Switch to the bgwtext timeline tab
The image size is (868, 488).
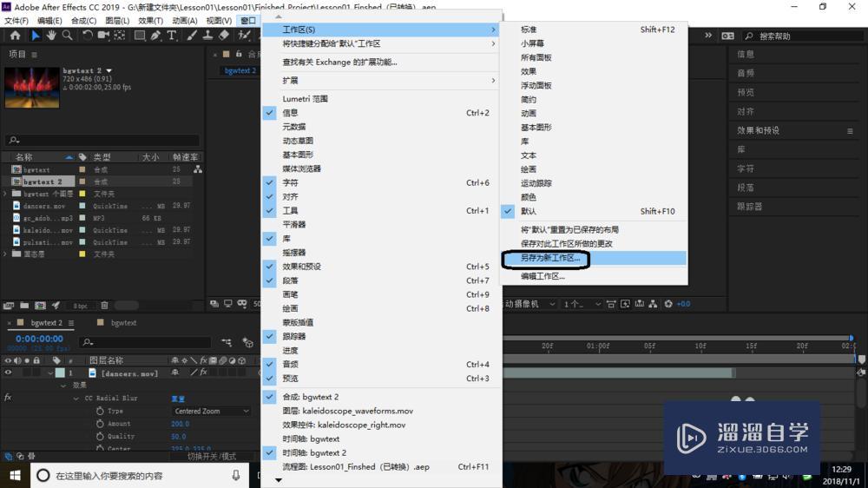tap(123, 322)
